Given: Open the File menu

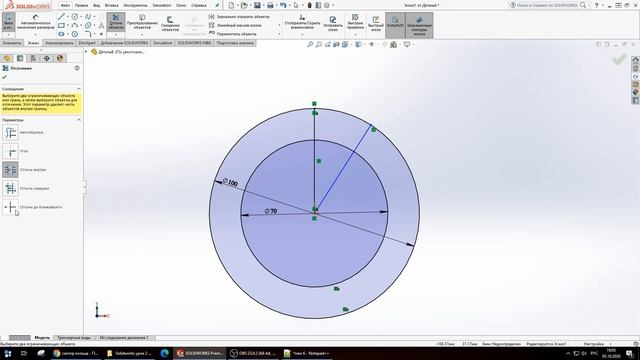Looking at the screenshot, I should [65, 5].
